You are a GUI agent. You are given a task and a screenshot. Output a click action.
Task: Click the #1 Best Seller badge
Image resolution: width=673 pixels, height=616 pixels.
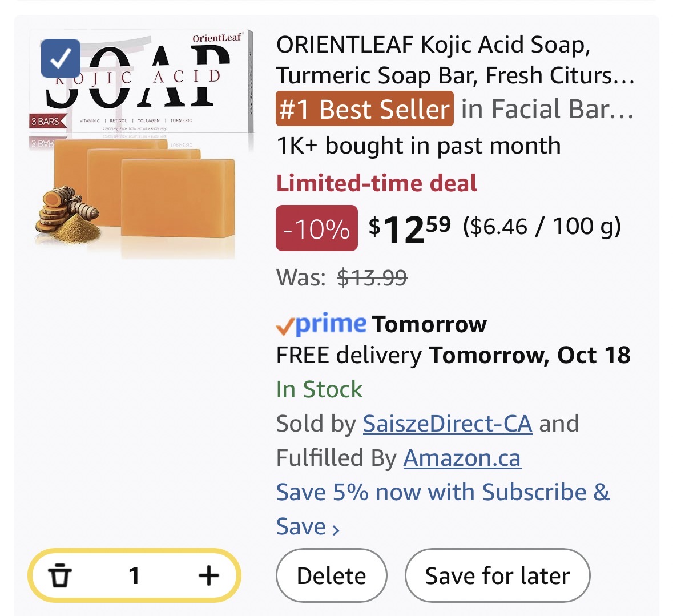[365, 109]
